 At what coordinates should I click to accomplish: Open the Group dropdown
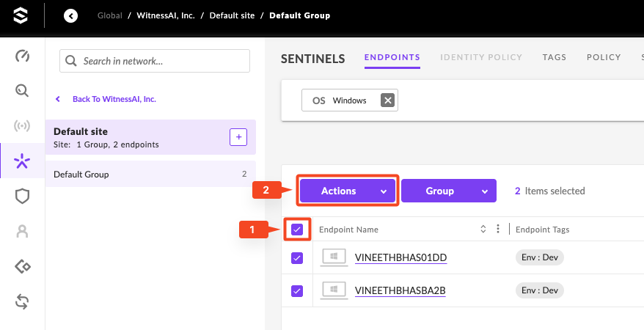[x=448, y=191]
